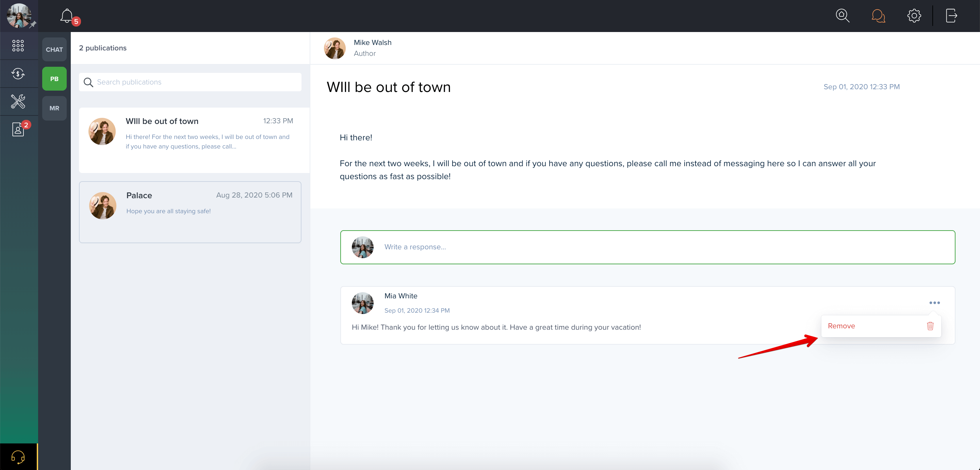Viewport: 980px width, 470px height.
Task: Open the three-dots menu on Mia White's comment
Action: [934, 303]
